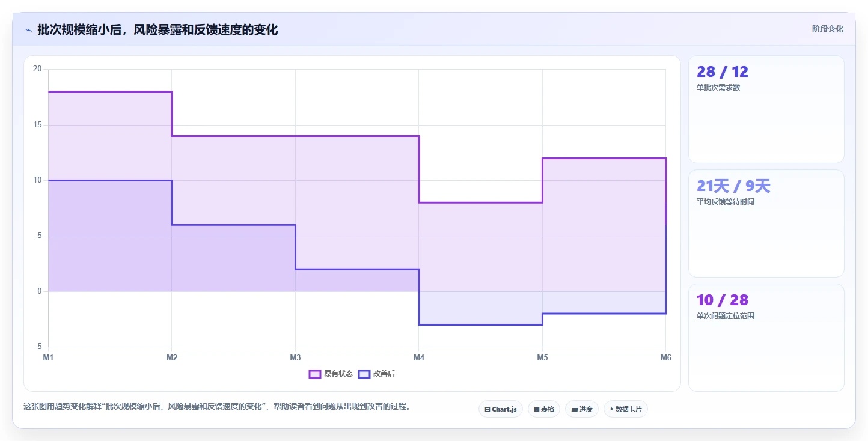This screenshot has height=441, width=868.
Task: Click the y-axis label 10
Action: point(37,180)
